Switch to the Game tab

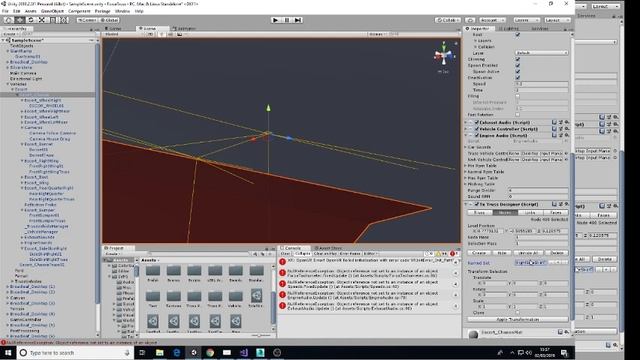pos(114,29)
